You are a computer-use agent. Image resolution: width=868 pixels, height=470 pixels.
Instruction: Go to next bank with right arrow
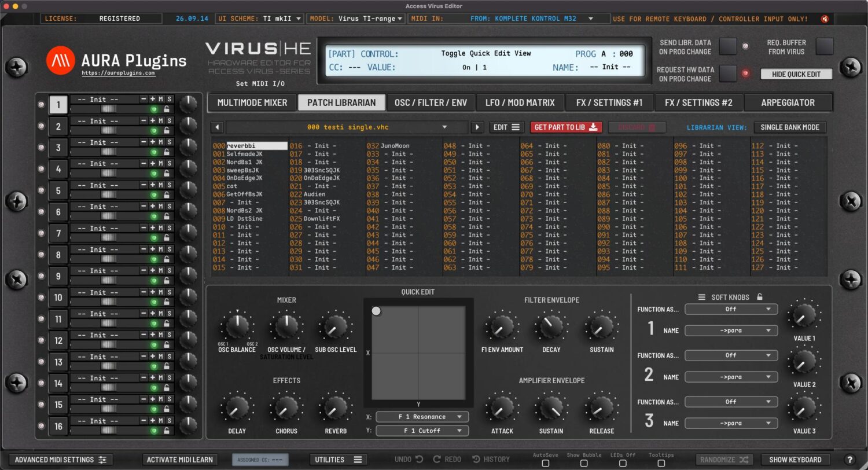[477, 127]
